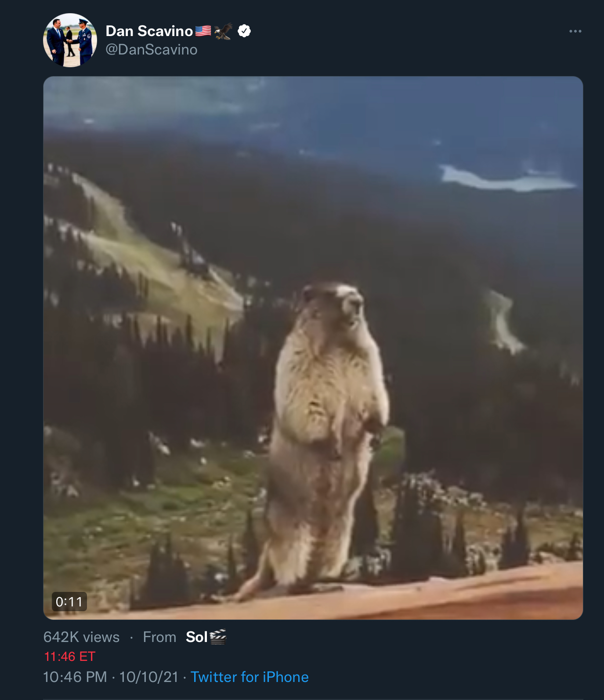The image size is (604, 700).
Task: Click the blue verified checkmark badge
Action: (x=244, y=31)
